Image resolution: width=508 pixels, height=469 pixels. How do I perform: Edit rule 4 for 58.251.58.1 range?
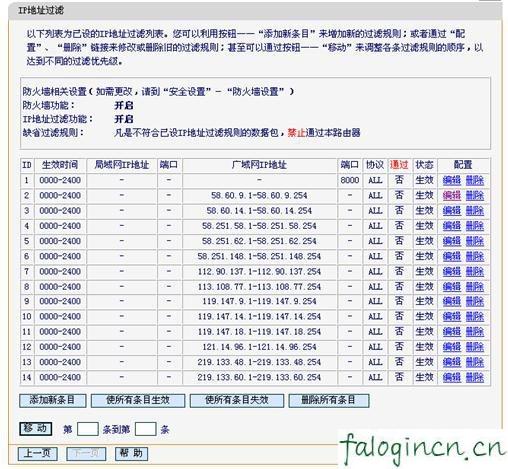click(x=452, y=226)
